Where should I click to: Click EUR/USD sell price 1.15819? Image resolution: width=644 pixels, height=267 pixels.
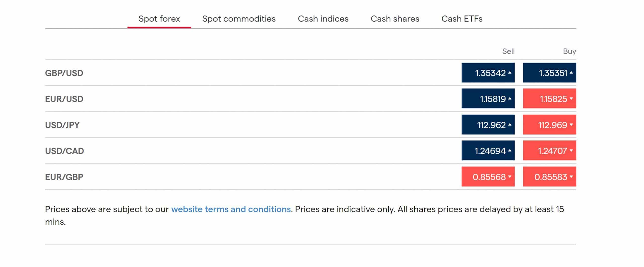(488, 99)
